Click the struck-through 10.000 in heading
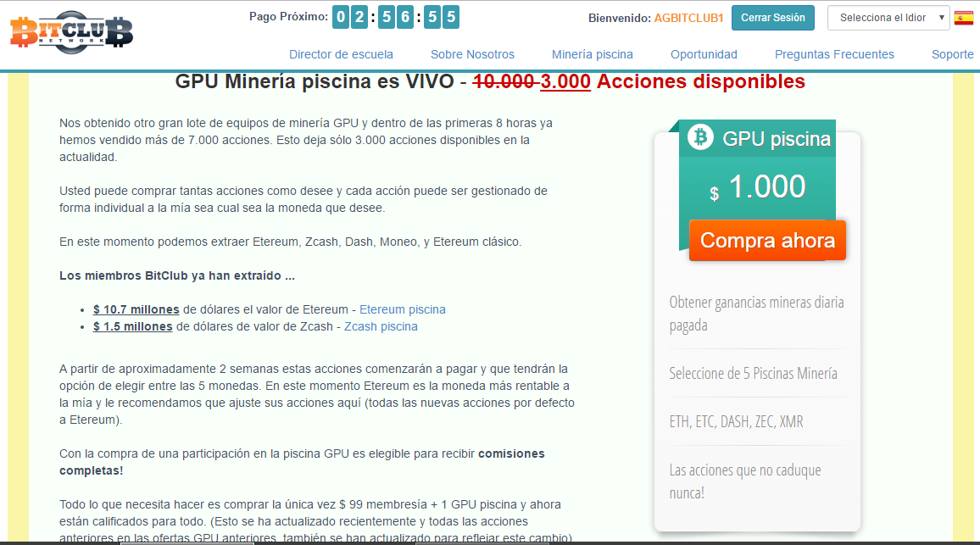This screenshot has height=545, width=980. (504, 81)
